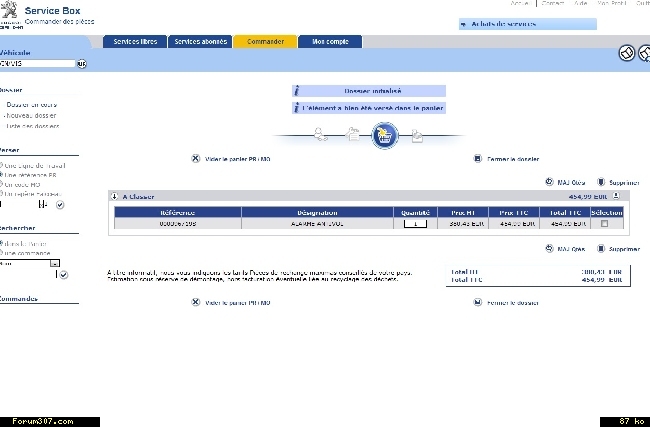Click the Total TTC column header
Viewport: 650px width, 427px height.
pyautogui.click(x=565, y=212)
